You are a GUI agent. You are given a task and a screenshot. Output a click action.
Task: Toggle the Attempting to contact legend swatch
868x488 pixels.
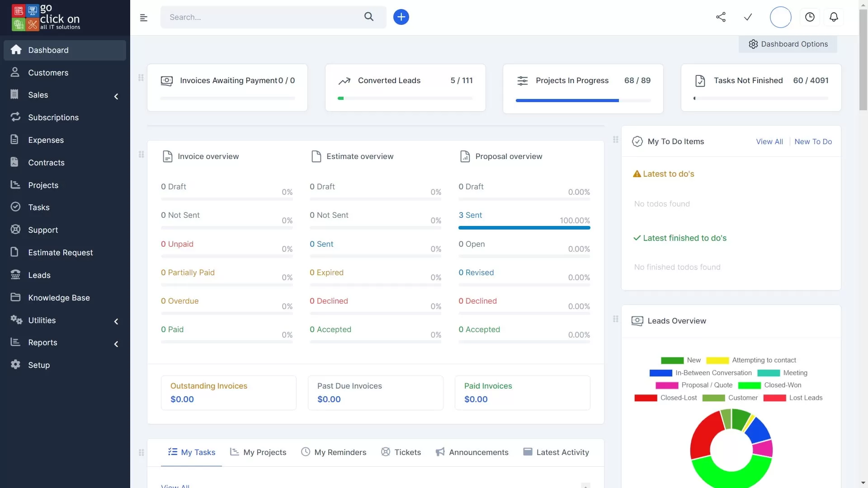717,361
